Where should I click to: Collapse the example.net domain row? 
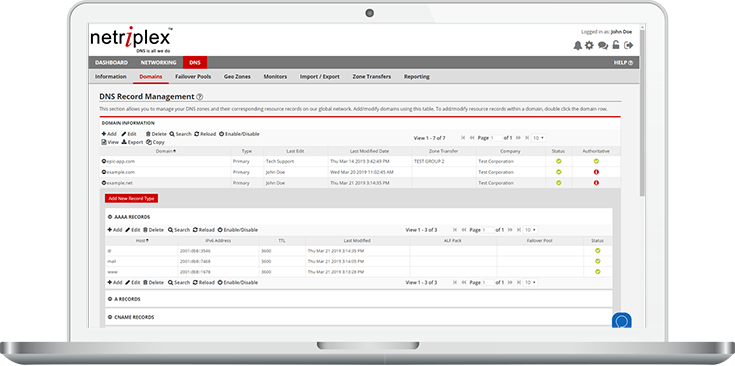(x=104, y=183)
